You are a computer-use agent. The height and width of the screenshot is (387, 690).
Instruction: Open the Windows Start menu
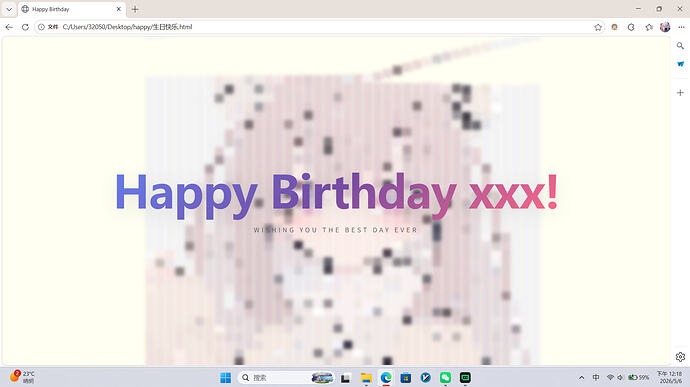225,377
